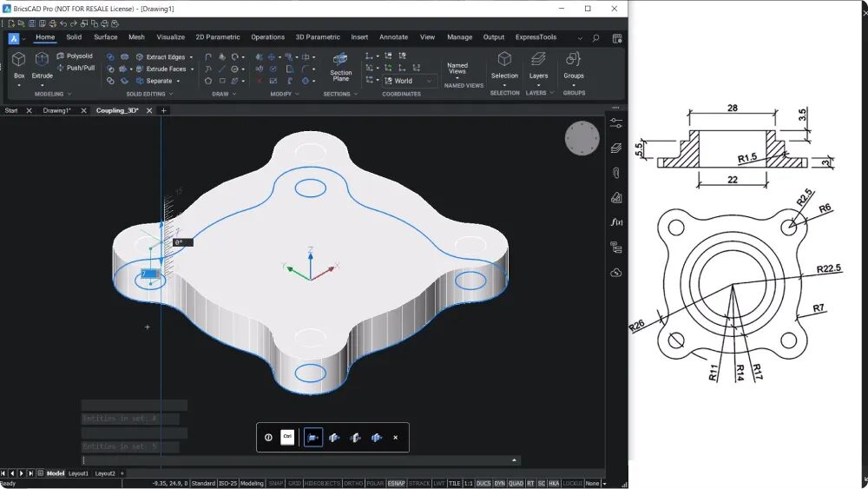Open the Groups tool icon
868x489 pixels.
[574, 59]
